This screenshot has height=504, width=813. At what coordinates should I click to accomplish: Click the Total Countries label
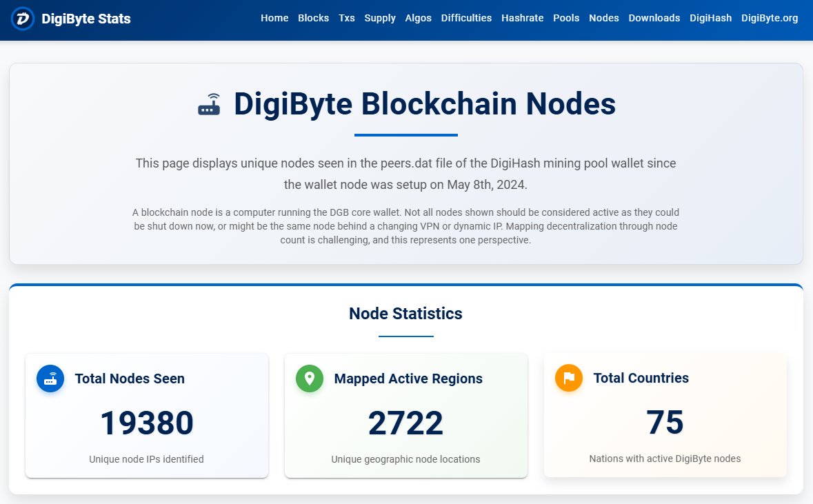point(641,377)
